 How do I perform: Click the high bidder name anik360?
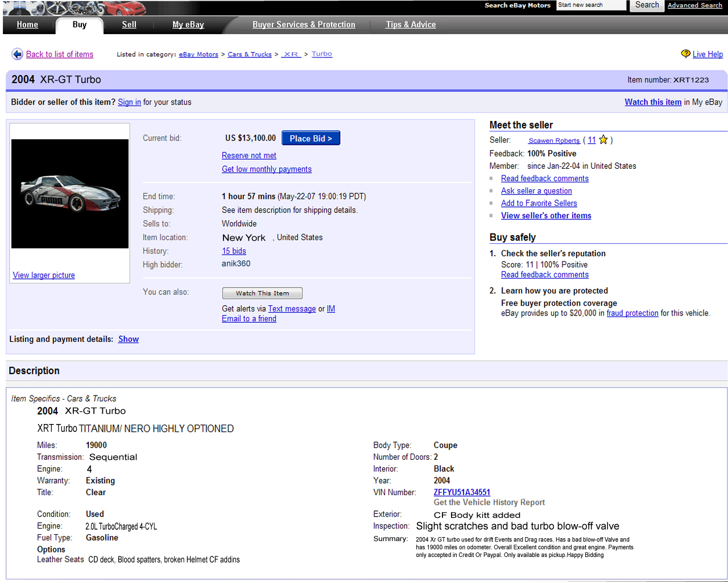pos(236,264)
